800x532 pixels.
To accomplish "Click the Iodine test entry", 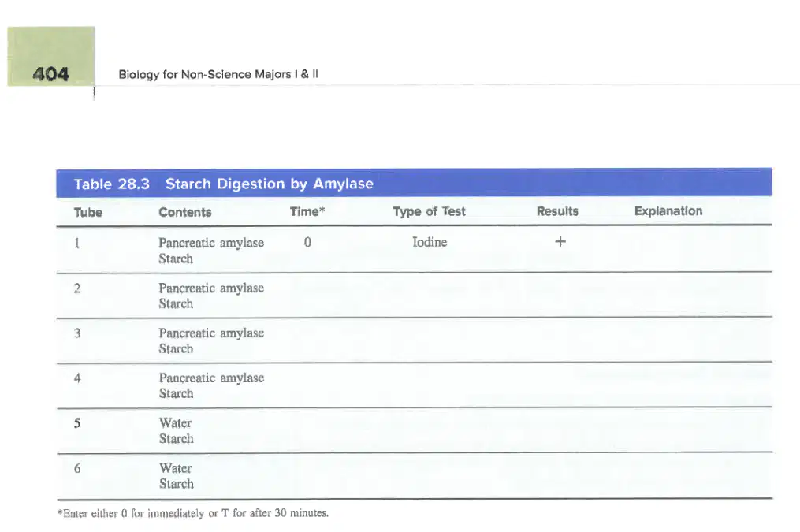I will pyautogui.click(x=430, y=242).
